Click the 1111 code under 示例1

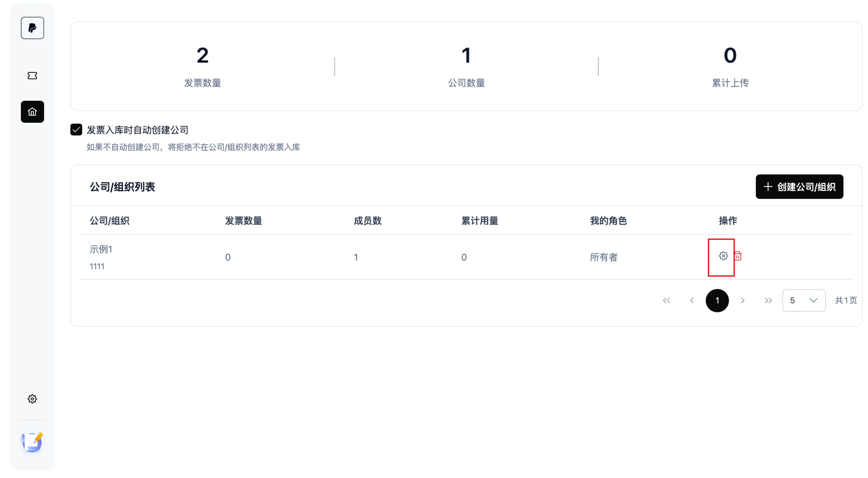point(97,266)
